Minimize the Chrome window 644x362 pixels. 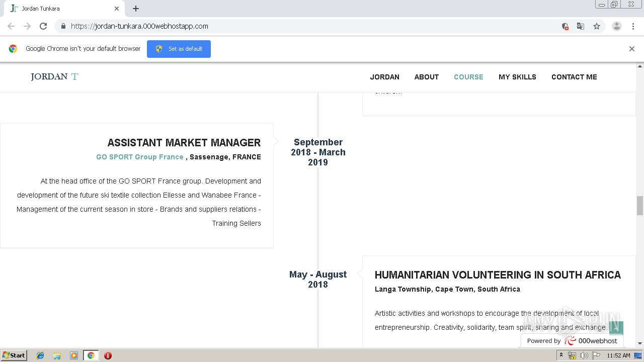[602, 5]
